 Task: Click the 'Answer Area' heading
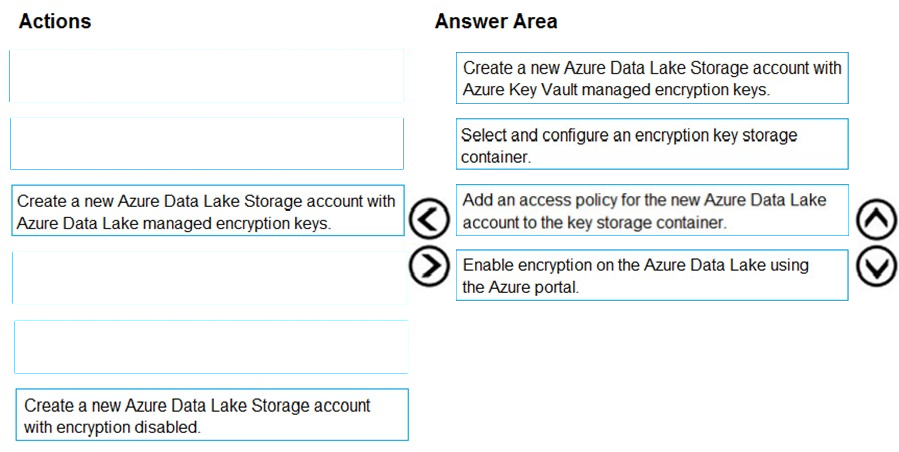496,21
